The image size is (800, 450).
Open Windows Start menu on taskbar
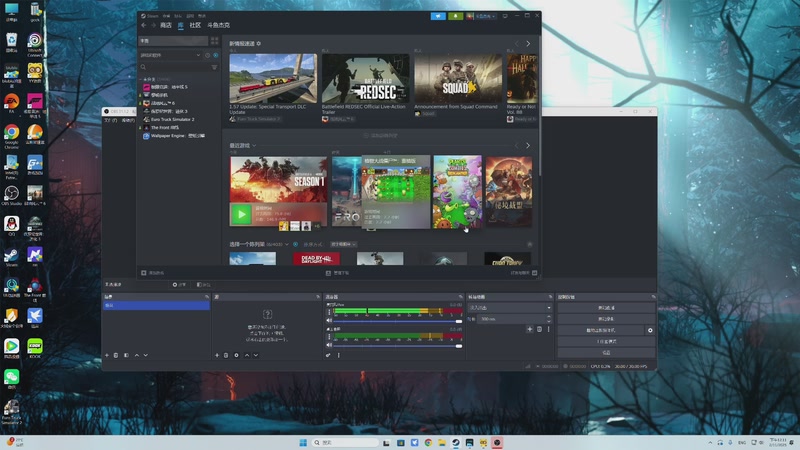303,442
